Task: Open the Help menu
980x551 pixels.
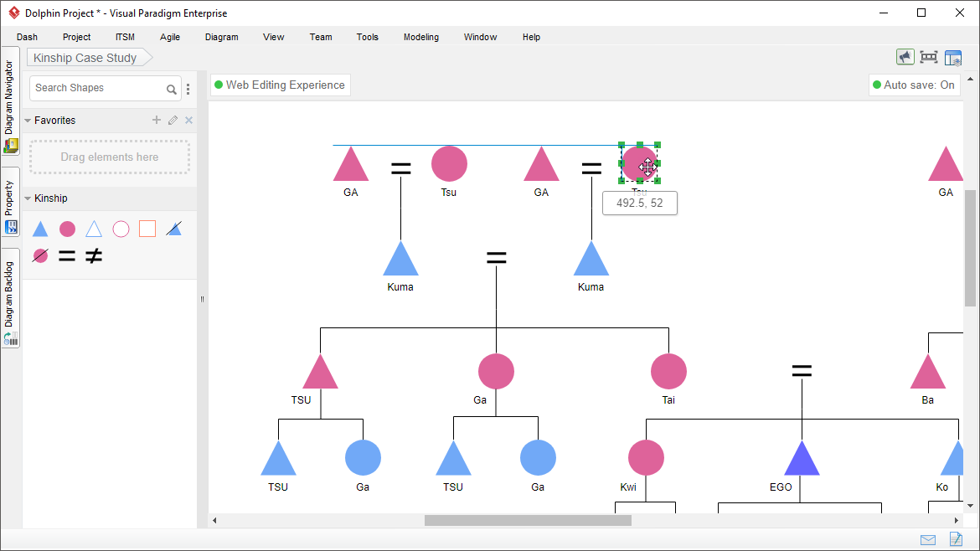Action: [x=531, y=37]
